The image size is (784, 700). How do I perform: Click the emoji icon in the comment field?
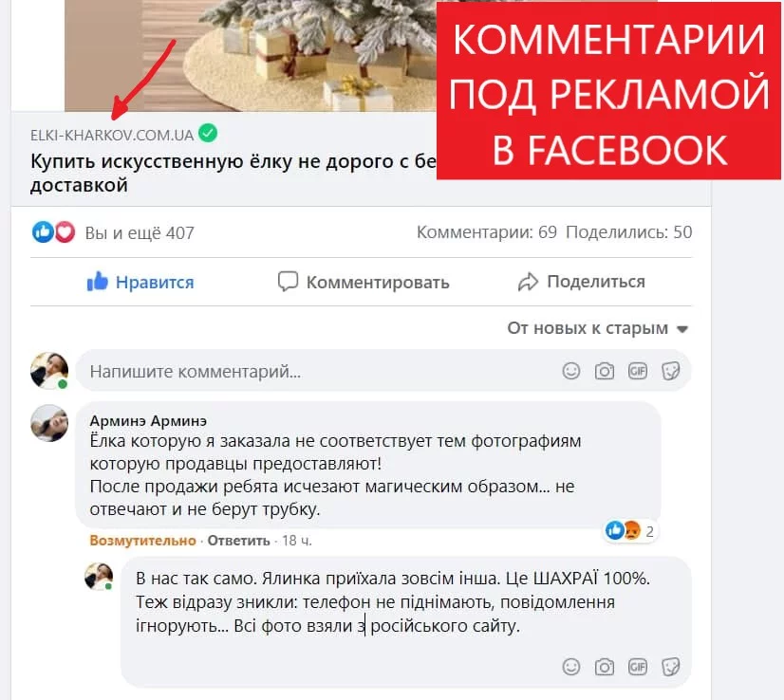point(571,371)
